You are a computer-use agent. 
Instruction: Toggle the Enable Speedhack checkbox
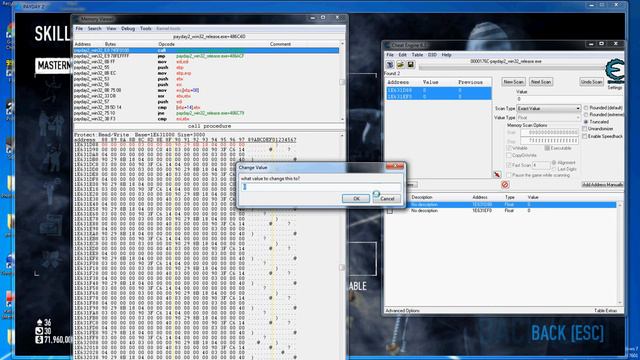[x=585, y=136]
